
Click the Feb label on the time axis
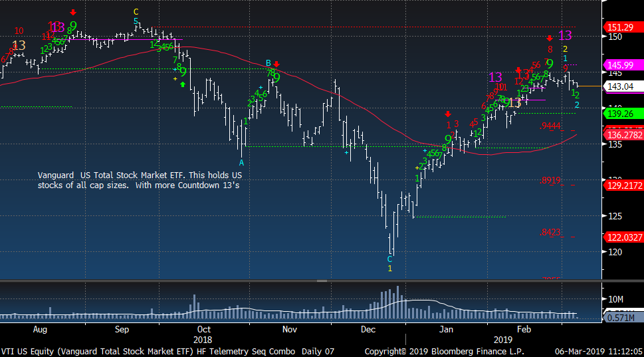[x=524, y=330]
